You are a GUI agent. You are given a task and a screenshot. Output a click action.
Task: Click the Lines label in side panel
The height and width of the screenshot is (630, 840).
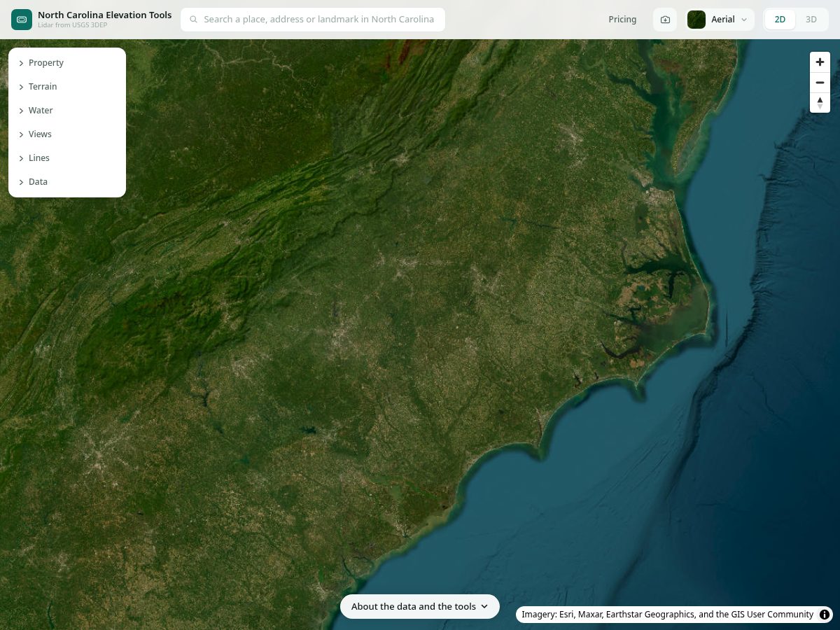39,158
